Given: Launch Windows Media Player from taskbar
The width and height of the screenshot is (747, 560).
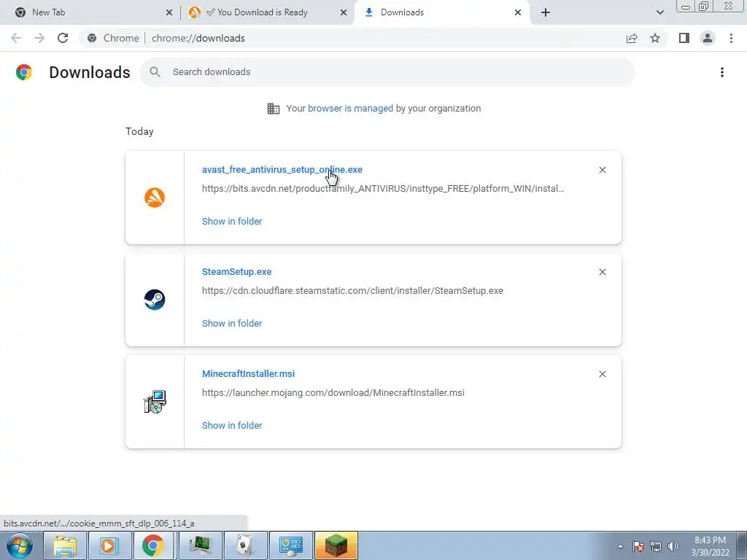Looking at the screenshot, I should (x=109, y=545).
